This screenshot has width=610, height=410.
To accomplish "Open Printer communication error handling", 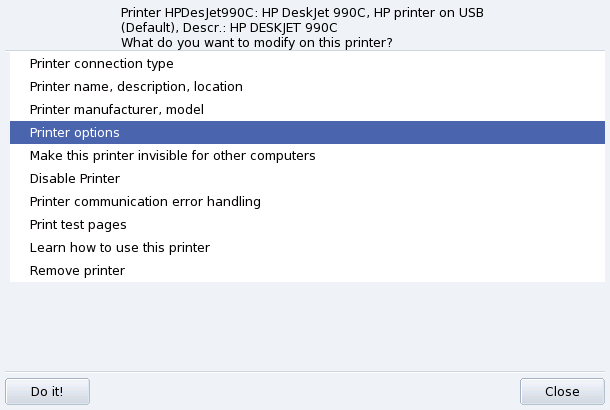I will click(145, 202).
